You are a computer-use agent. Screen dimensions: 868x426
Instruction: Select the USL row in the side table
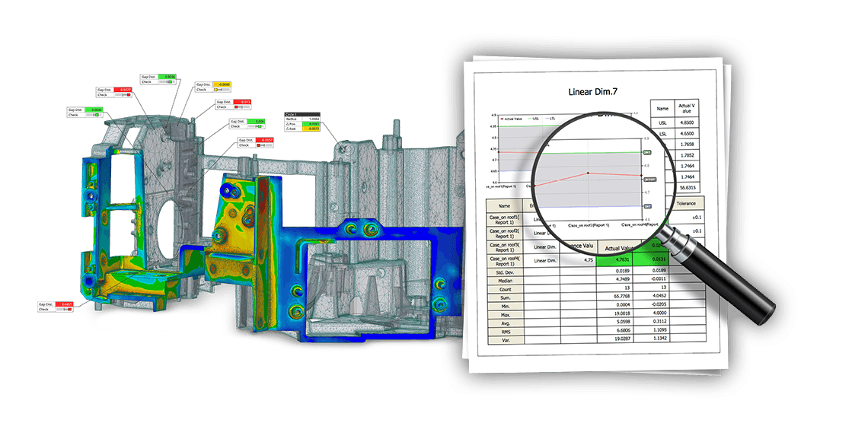point(662,122)
